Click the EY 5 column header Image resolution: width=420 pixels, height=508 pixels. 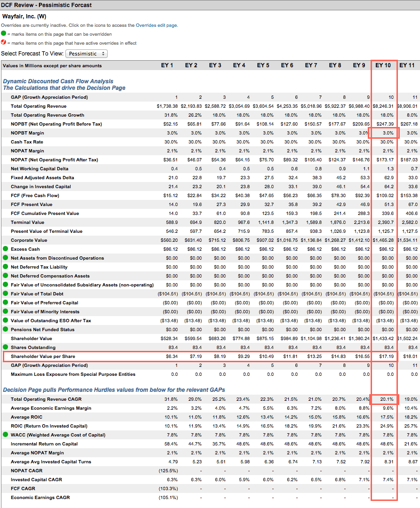coord(263,65)
